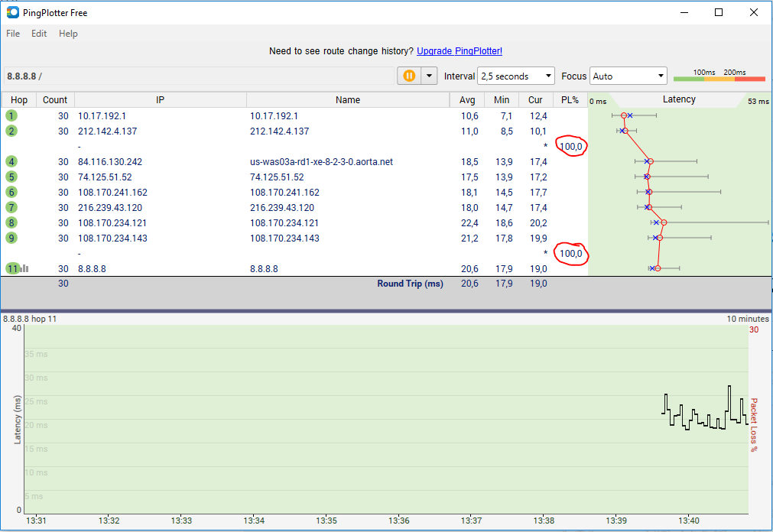Click the 13:35 time marker on timeline axis

pos(326,521)
